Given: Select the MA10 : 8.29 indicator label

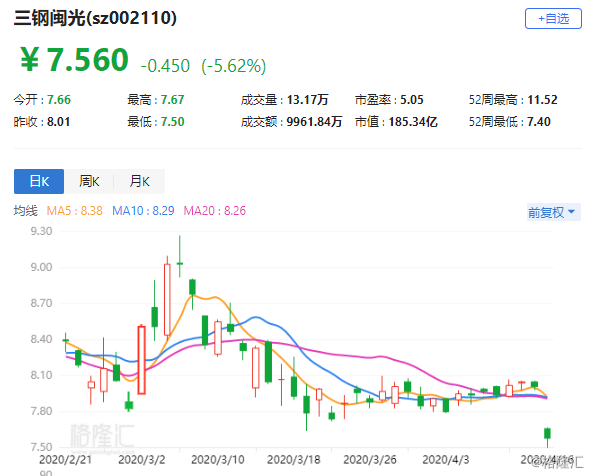Looking at the screenshot, I should coord(143,210).
